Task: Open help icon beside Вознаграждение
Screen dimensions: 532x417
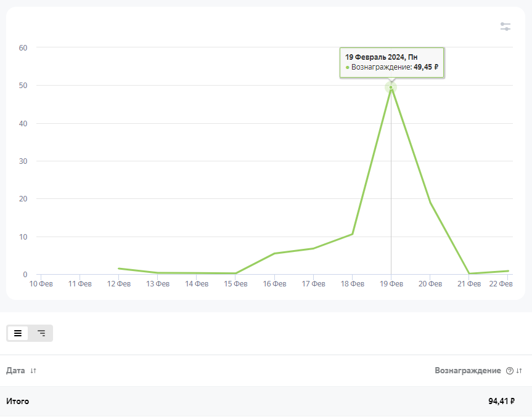Action: coord(509,371)
